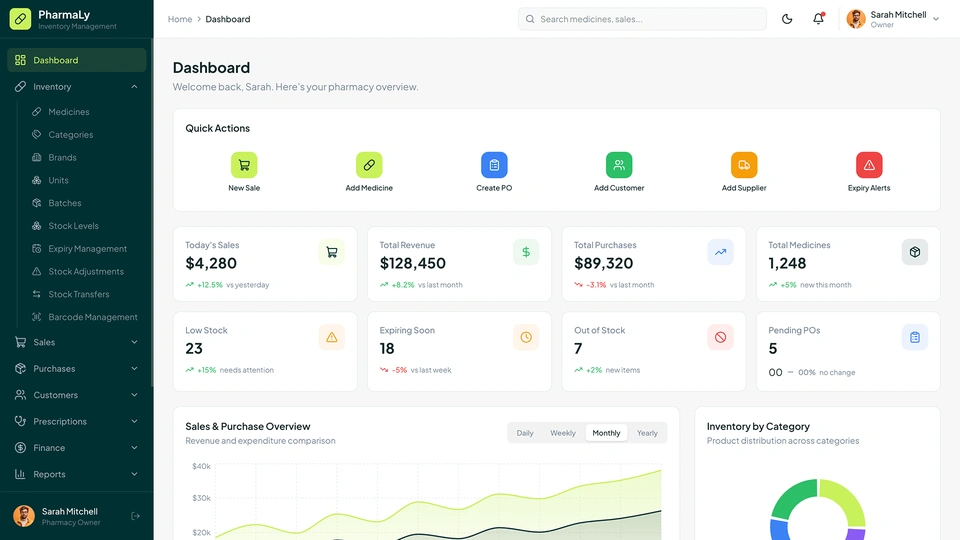Viewport: 960px width, 540px height.
Task: Switch chart to Daily view
Action: click(525, 433)
